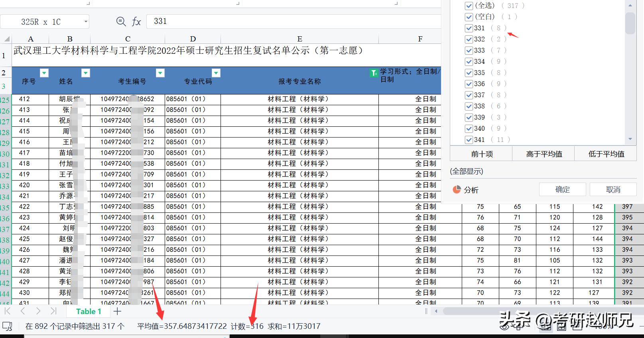Image resolution: width=644 pixels, height=338 pixels.
Task: Uncheck the 336 value checkbox
Action: click(x=469, y=84)
